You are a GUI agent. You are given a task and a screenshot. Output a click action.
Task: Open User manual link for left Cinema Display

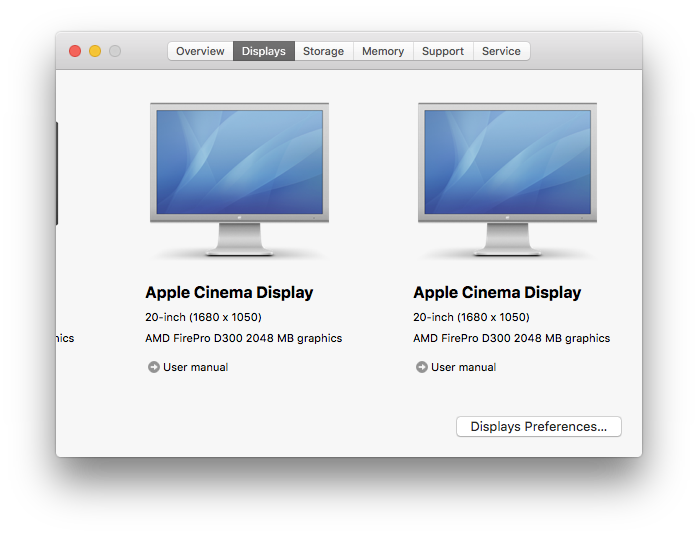pyautogui.click(x=195, y=367)
